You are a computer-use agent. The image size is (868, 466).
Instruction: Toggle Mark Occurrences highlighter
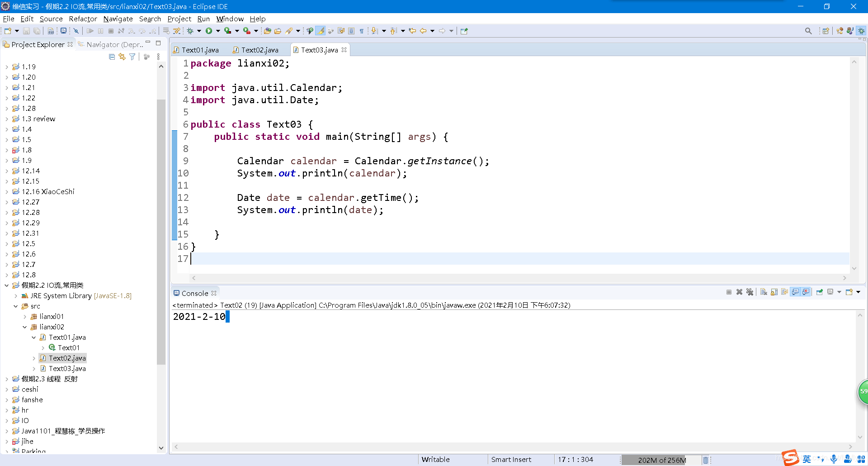(x=320, y=31)
